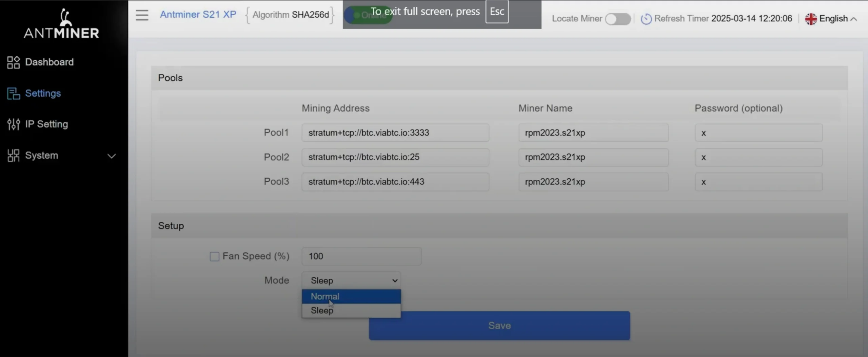Click the Pool3 Password field
Screen dimensions: 868x357
758,182
